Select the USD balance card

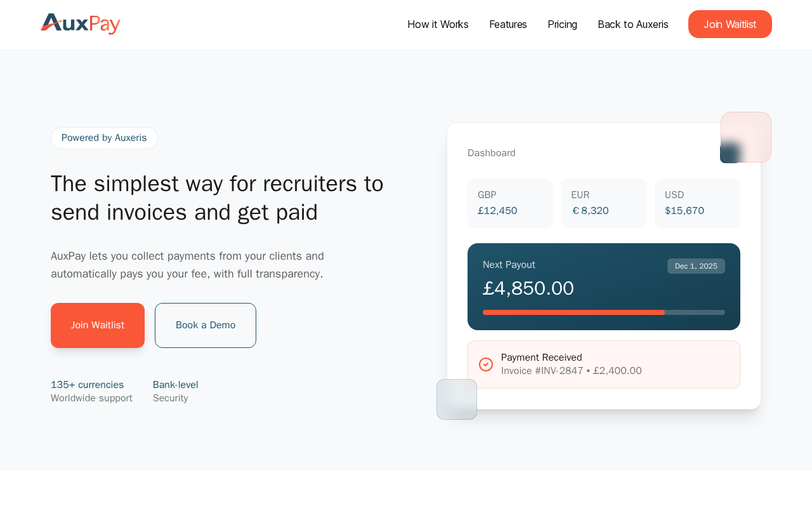697,203
